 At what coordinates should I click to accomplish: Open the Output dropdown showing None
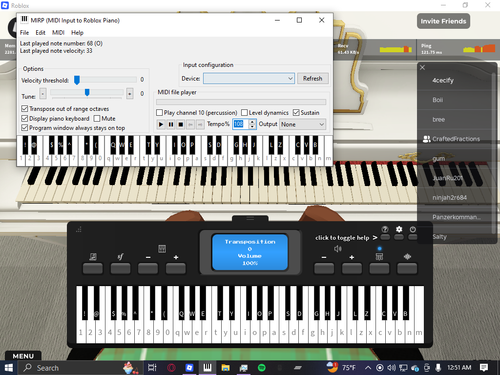pyautogui.click(x=302, y=124)
